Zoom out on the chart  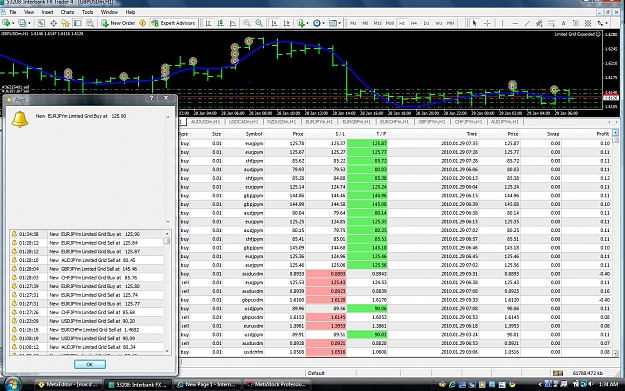(259, 23)
